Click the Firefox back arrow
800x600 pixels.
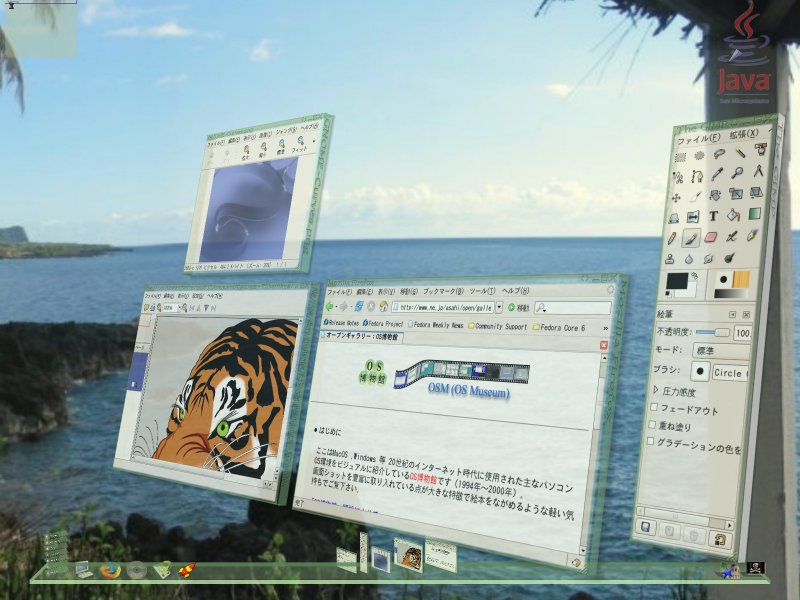pyautogui.click(x=330, y=304)
